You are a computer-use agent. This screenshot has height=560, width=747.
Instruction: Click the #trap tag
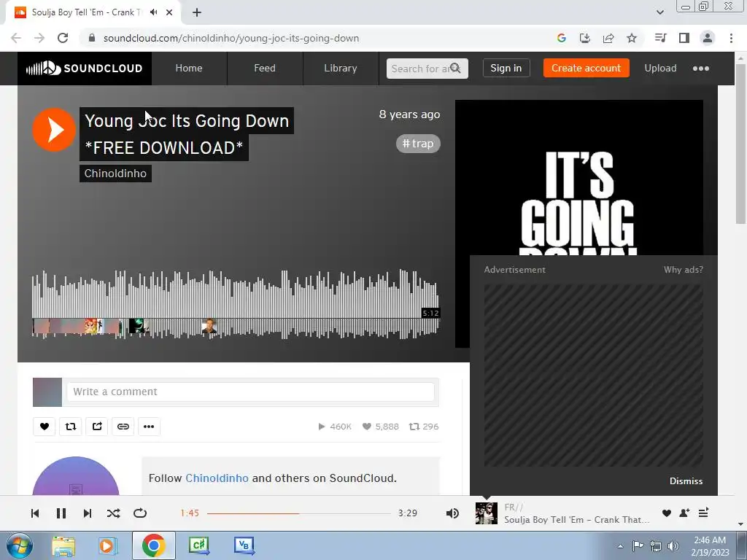[418, 144]
